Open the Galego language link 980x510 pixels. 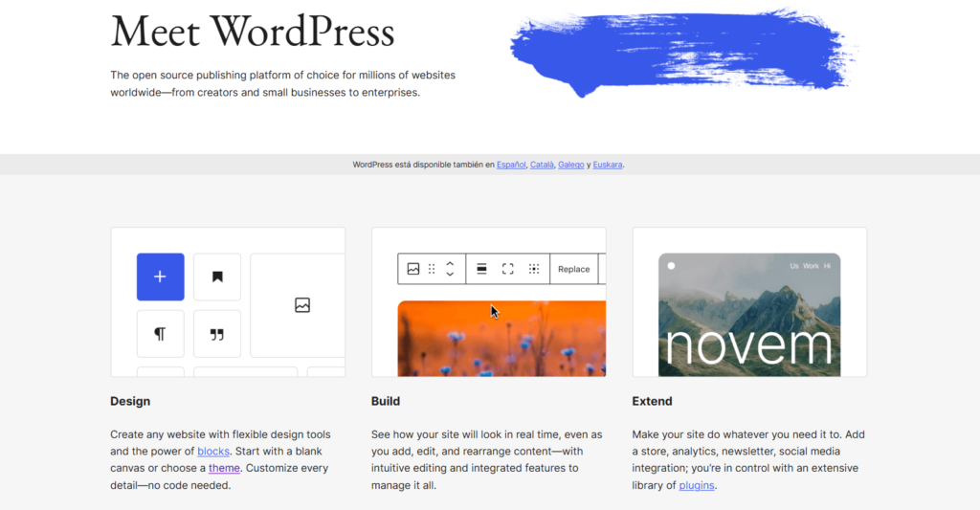pyautogui.click(x=570, y=165)
